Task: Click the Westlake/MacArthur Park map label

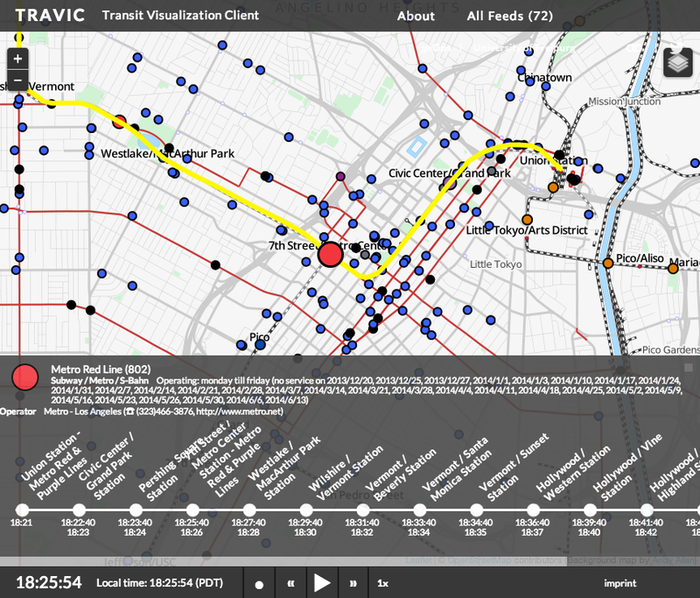Action: tap(167, 153)
